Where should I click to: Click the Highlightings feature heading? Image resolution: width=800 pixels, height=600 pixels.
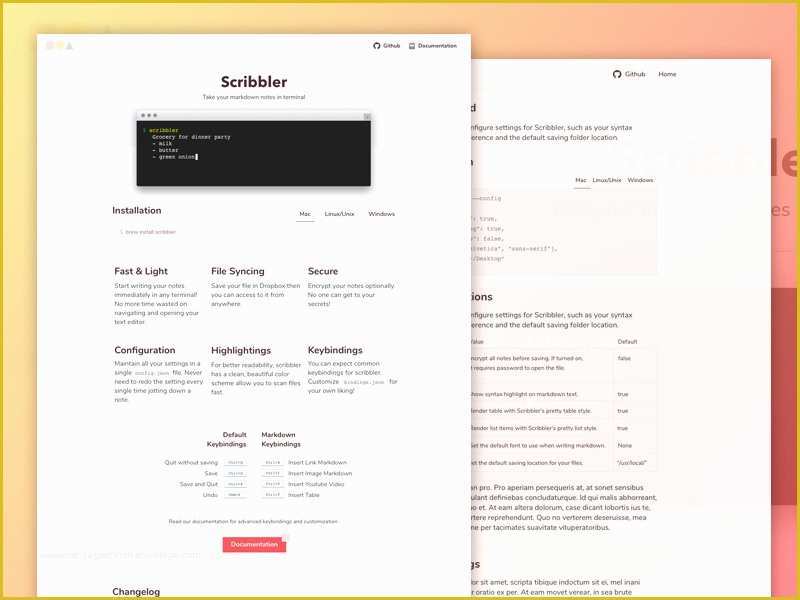click(x=241, y=351)
